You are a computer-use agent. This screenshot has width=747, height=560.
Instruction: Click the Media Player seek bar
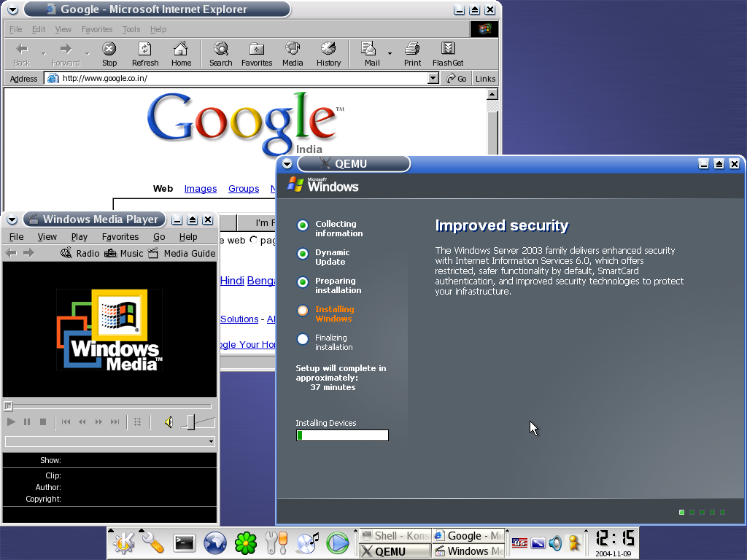(108, 406)
